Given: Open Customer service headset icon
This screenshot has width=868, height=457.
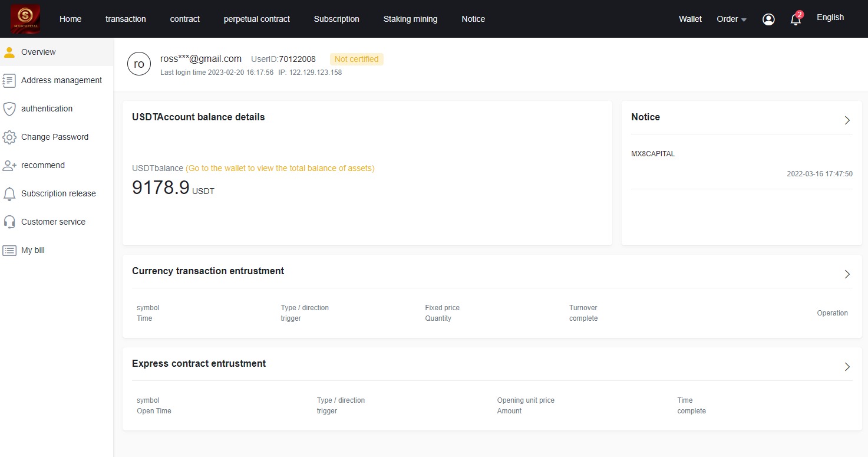Looking at the screenshot, I should (9, 222).
